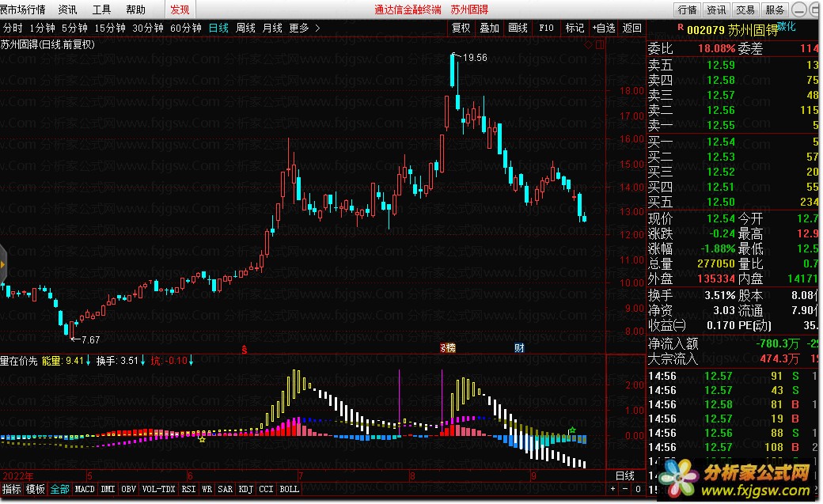The height and width of the screenshot is (504, 823).
Task: Click the 7.67 low price label
Action: [90, 339]
